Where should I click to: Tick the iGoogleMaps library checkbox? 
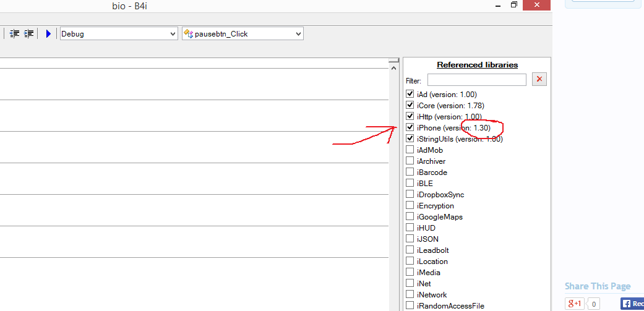[410, 216]
